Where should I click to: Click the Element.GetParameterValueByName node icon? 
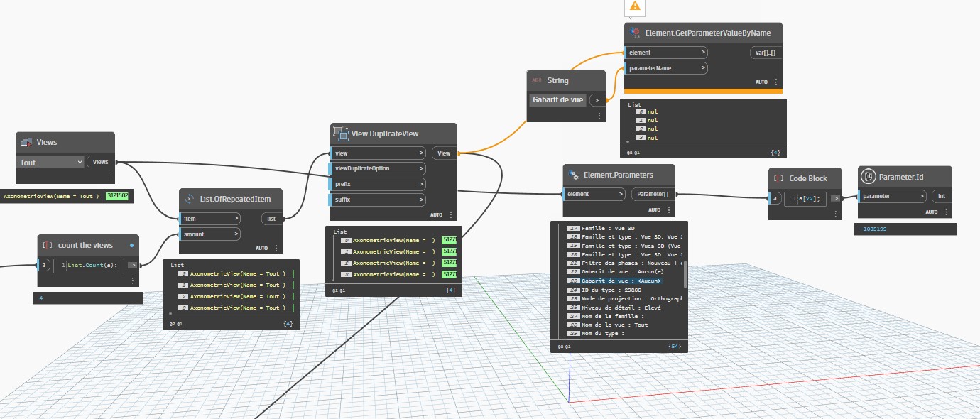636,33
